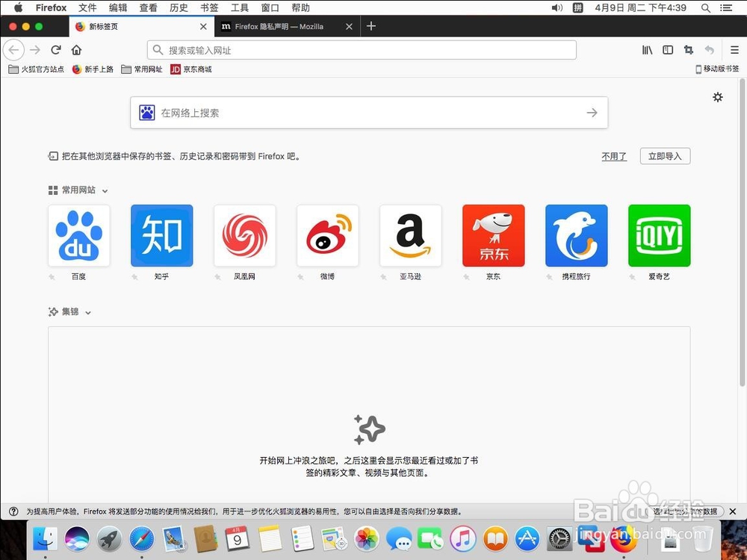Open the 亚马逊 Amazon tile
The height and width of the screenshot is (560, 747).
[x=411, y=236]
